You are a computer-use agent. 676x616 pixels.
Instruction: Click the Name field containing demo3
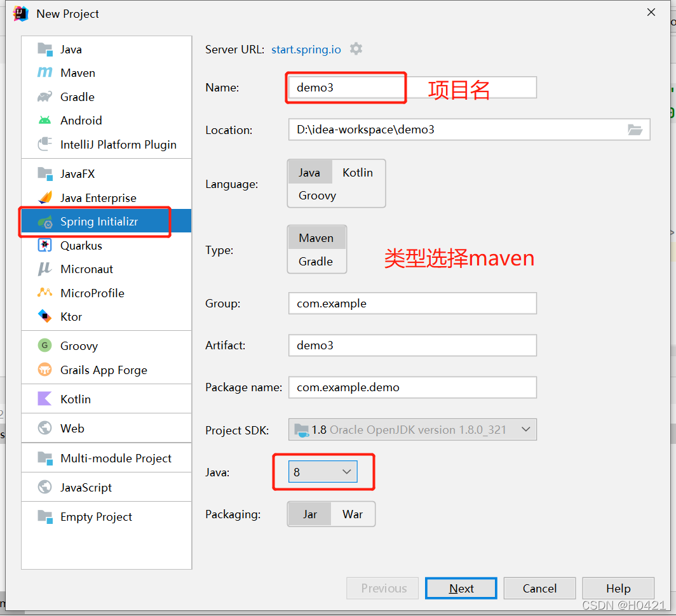(412, 88)
